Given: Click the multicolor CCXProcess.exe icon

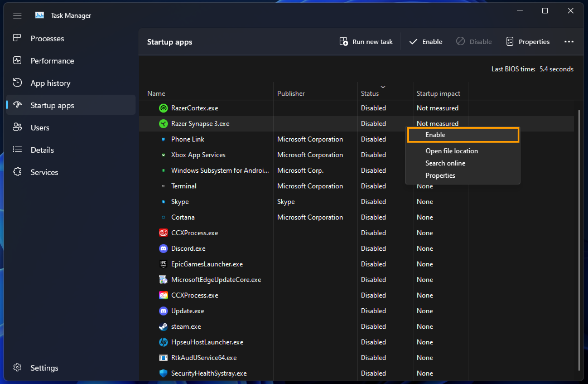Looking at the screenshot, I should 163,295.
